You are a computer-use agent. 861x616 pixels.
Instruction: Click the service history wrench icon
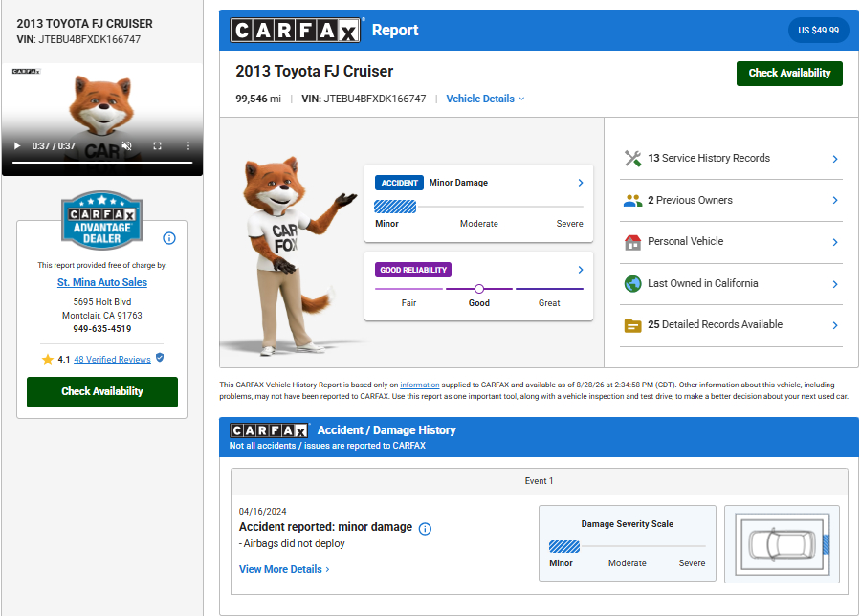point(632,159)
